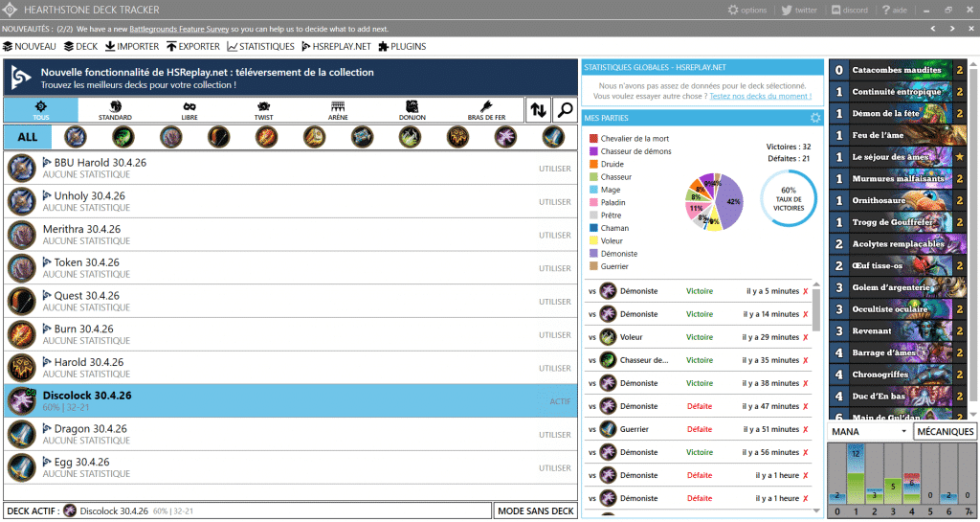Show previous Nouveautés announcement
Viewport: 980px width, 522px height.
point(932,29)
